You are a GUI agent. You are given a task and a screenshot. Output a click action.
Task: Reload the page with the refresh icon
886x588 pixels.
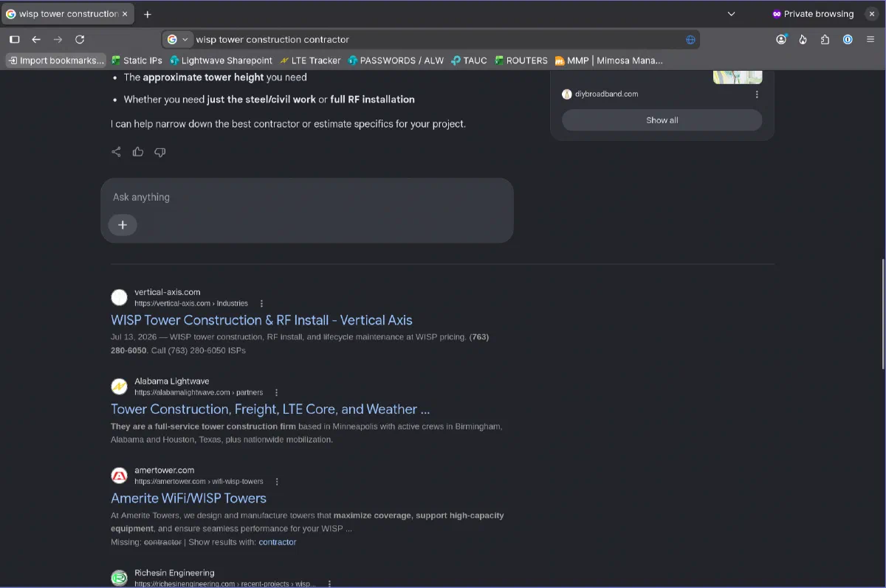pyautogui.click(x=80, y=39)
